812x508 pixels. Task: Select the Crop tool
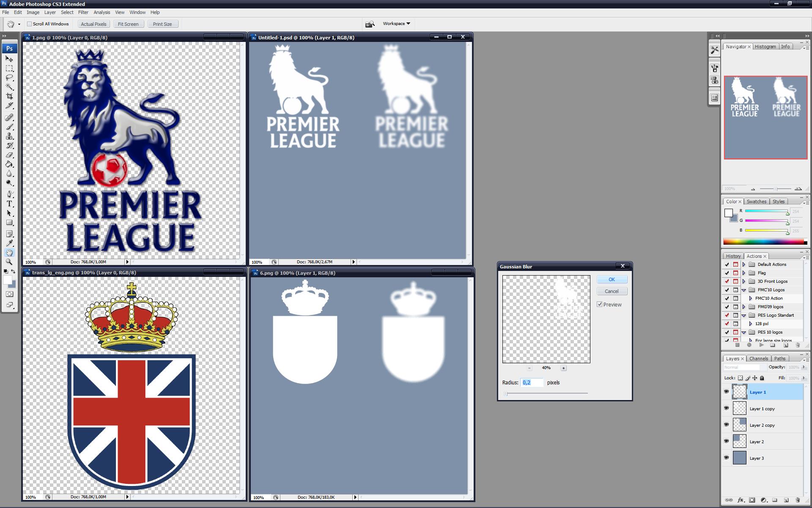pyautogui.click(x=9, y=96)
